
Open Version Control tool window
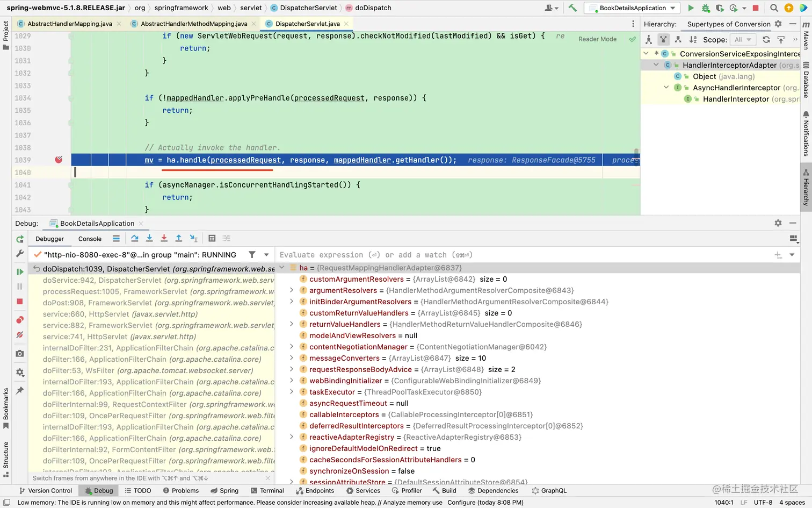pos(45,491)
